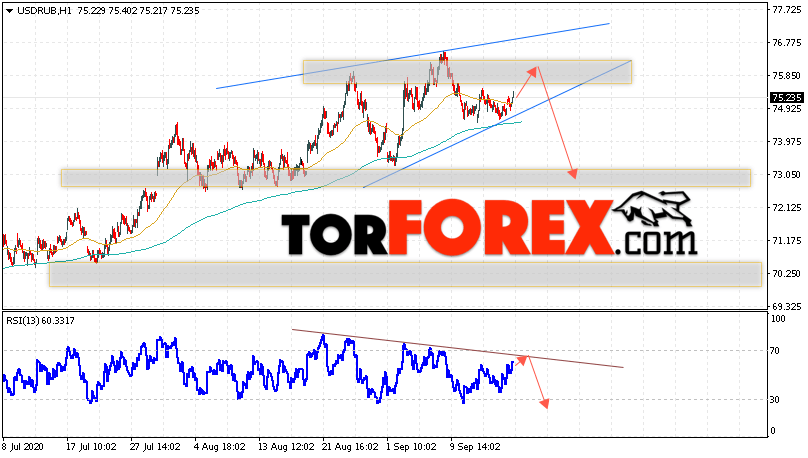Viewport: 808px width, 458px height.
Task: Click price scale value 77.725
Action: tap(786, 10)
